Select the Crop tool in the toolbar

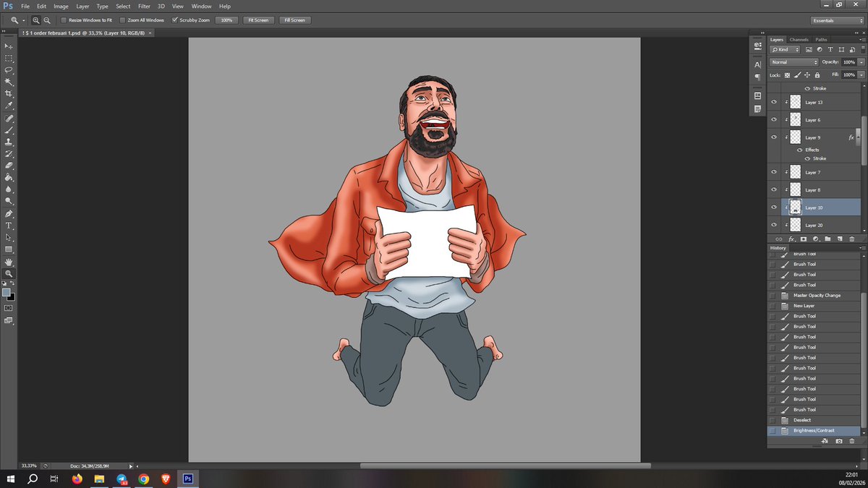(9, 94)
